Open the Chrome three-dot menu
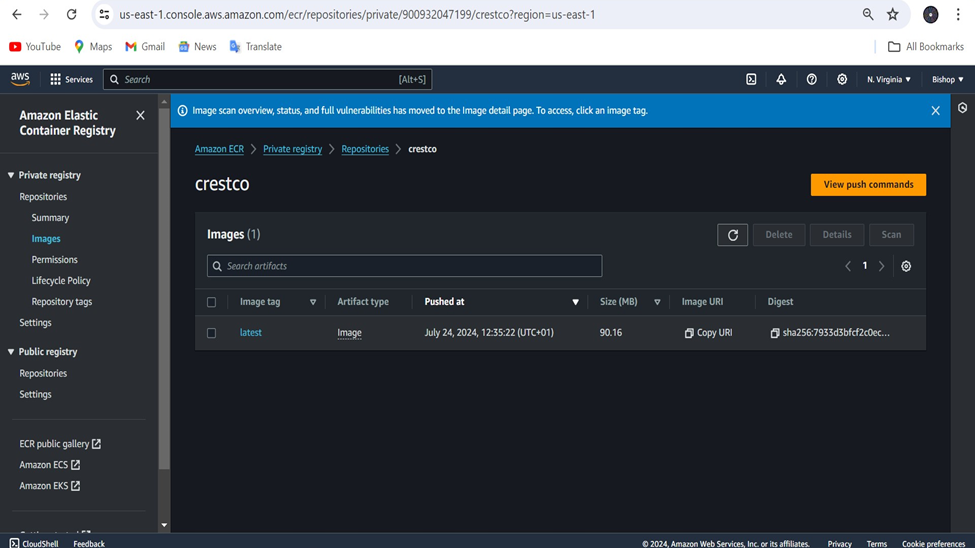 958,14
